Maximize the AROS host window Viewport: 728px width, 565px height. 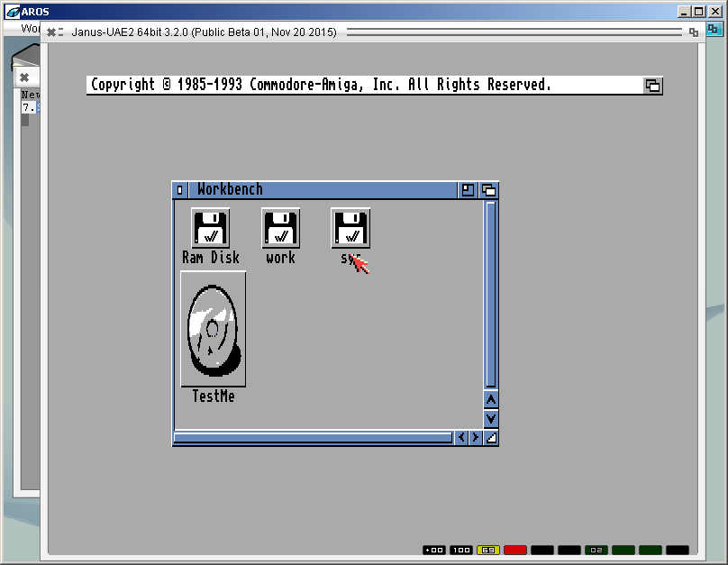pyautogui.click(x=699, y=12)
